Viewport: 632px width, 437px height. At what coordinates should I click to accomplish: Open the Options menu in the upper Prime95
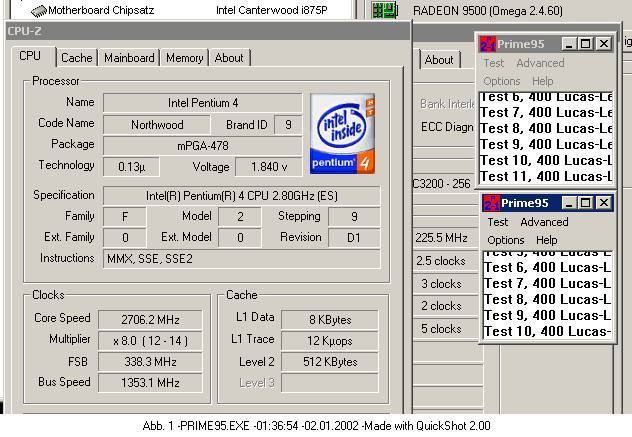502,81
